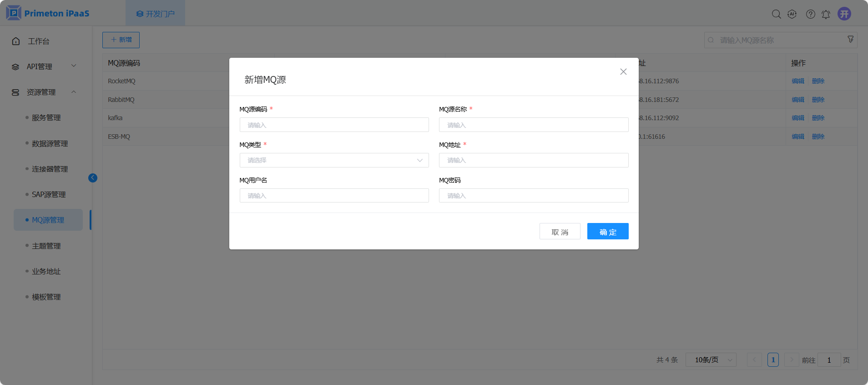Switch to the 开发门户 tab
Image resolution: width=868 pixels, height=385 pixels.
[x=156, y=14]
